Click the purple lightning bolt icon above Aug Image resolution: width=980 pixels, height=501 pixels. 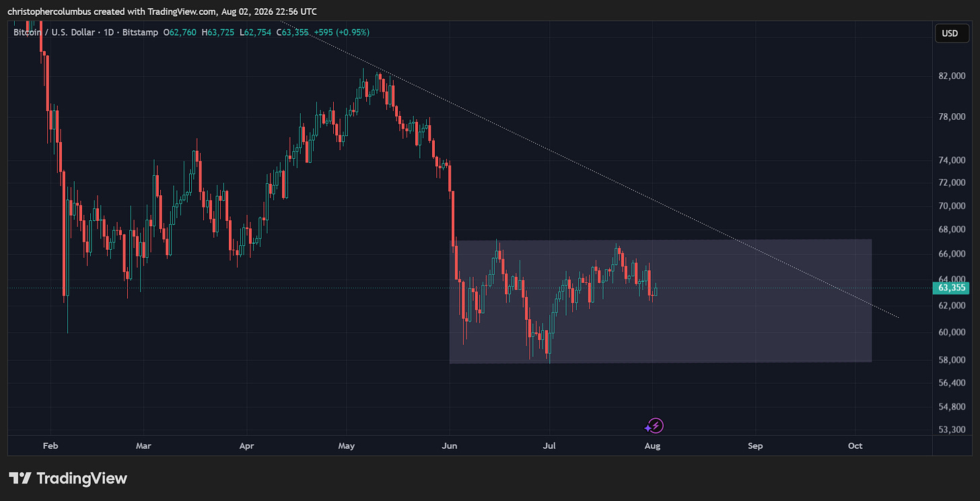tap(656, 426)
